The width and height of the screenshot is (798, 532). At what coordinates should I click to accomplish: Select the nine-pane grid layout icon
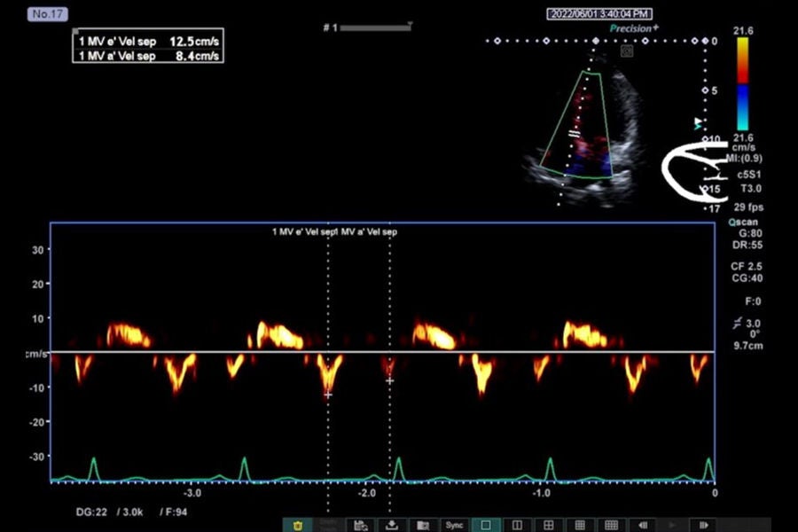(x=580, y=526)
